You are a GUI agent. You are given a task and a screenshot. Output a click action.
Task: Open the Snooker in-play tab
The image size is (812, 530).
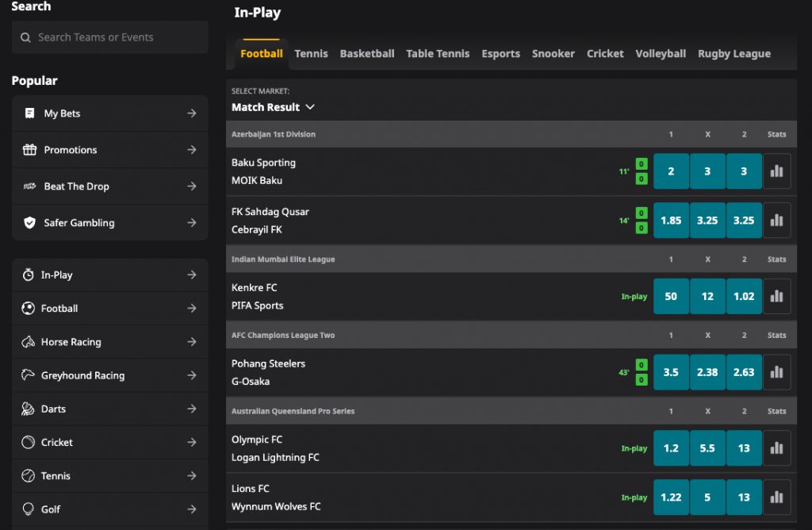pos(553,53)
